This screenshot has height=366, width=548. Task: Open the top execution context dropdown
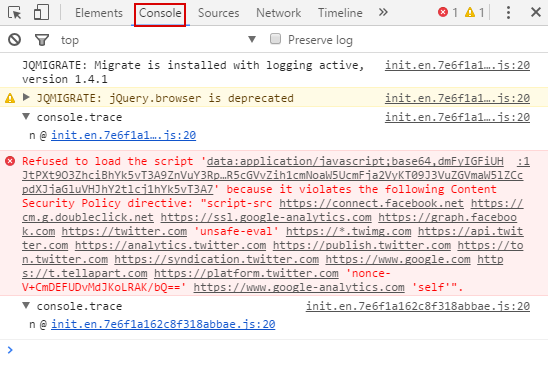(158, 40)
